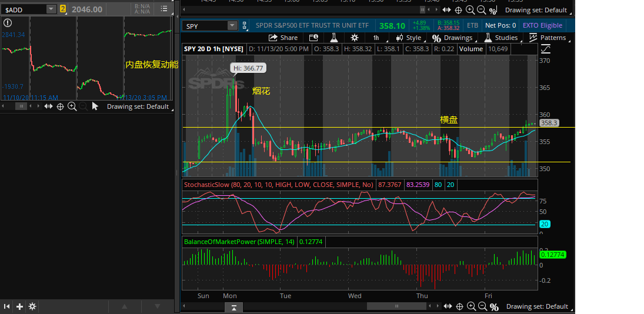
Task: Open the Drawings dropdown menu
Action: point(453,38)
